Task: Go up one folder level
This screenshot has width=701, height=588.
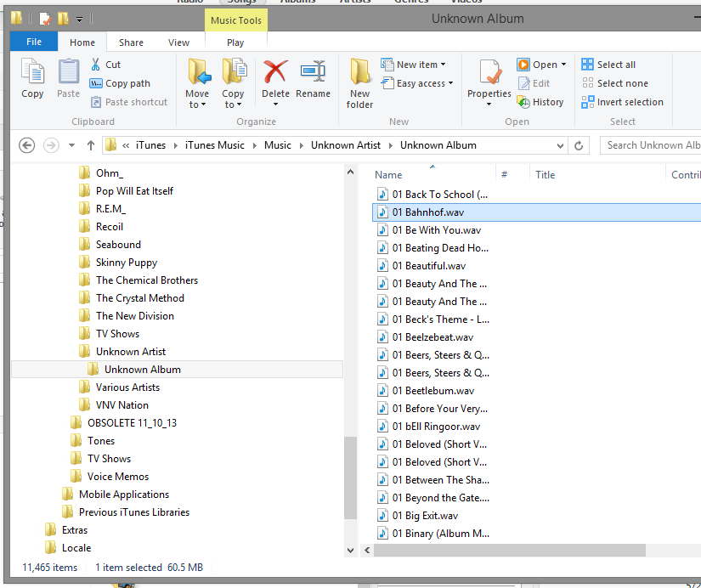Action: pyautogui.click(x=91, y=145)
